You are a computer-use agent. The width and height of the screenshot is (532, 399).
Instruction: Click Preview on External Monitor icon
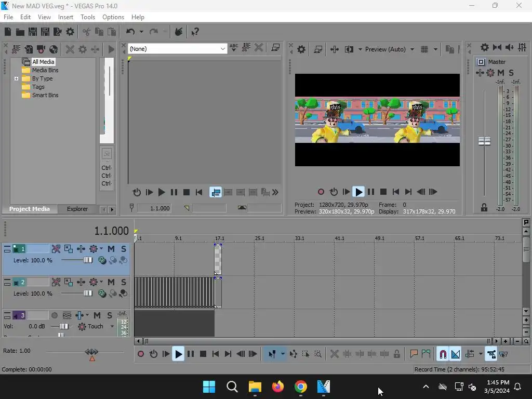point(318,49)
